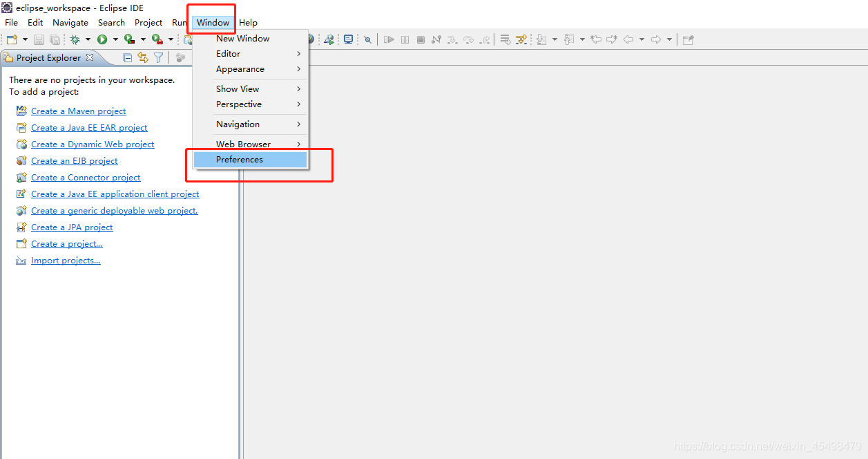Expand the Navigation submenu
The image size is (868, 459).
251,124
